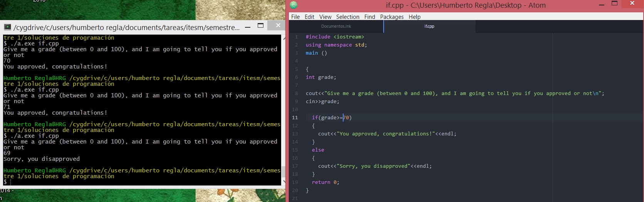Click the Atom app icon in title bar
This screenshot has height=202, width=644.
(x=293, y=5)
